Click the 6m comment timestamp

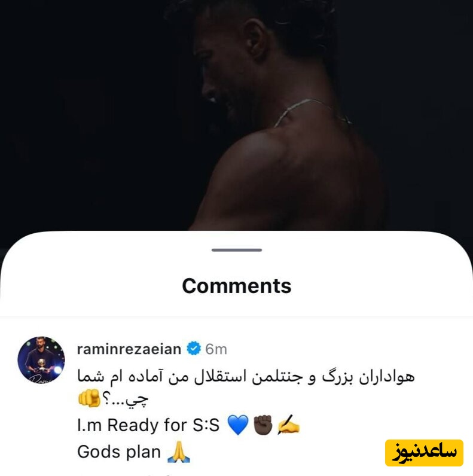point(216,349)
